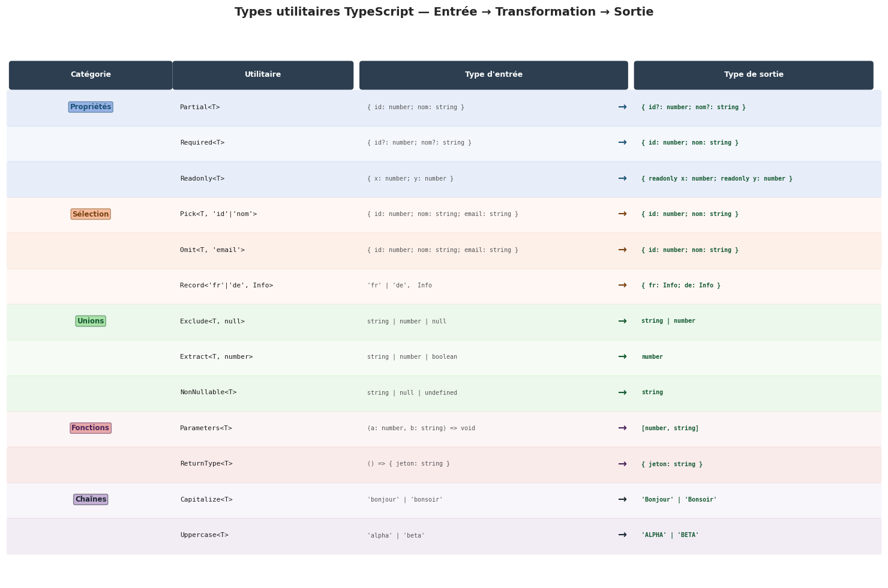This screenshot has width=888, height=588.
Task: Select the Omit<T, 'email'> utility cell
Action: (x=212, y=250)
